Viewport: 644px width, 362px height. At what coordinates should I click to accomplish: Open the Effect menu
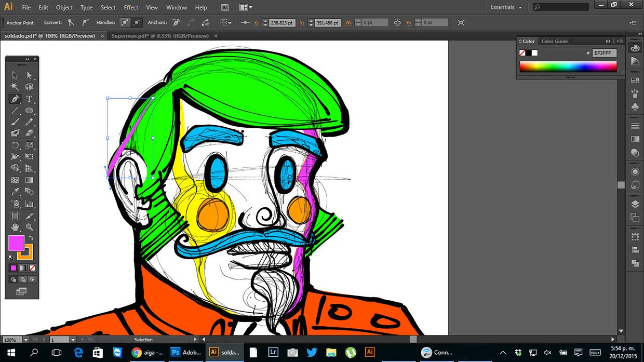tap(131, 7)
